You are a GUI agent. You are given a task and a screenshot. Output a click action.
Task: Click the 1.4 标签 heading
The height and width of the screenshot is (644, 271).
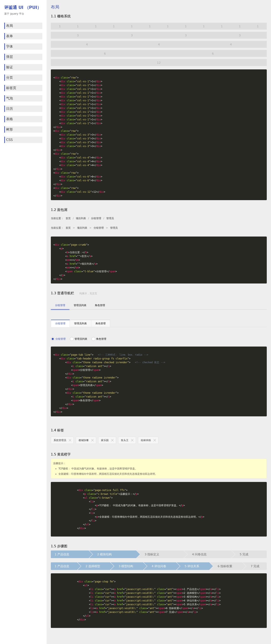point(57,430)
